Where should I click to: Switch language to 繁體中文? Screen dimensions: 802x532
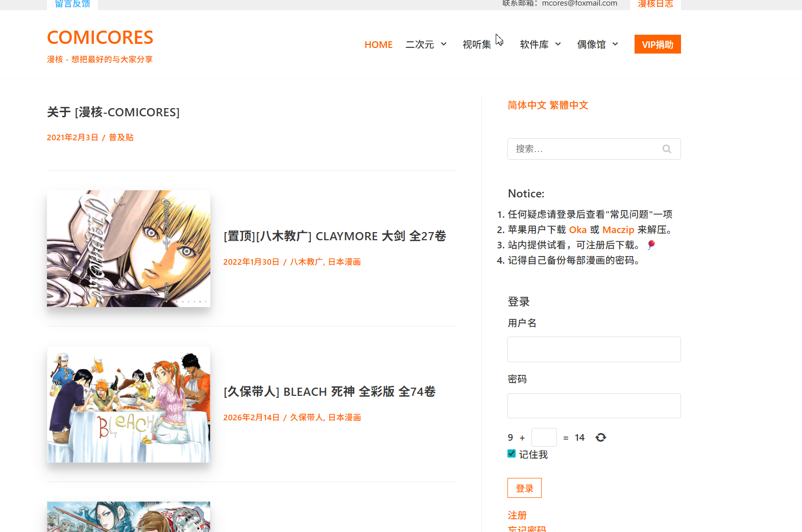[x=569, y=106]
